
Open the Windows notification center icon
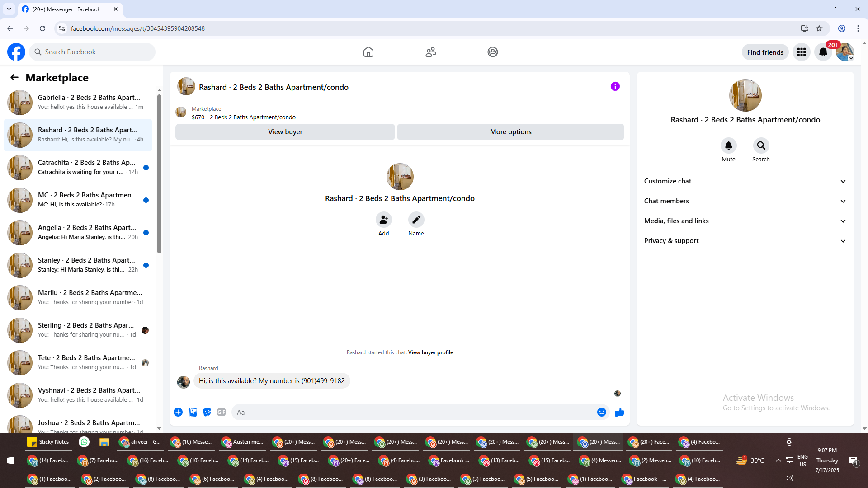point(854,460)
